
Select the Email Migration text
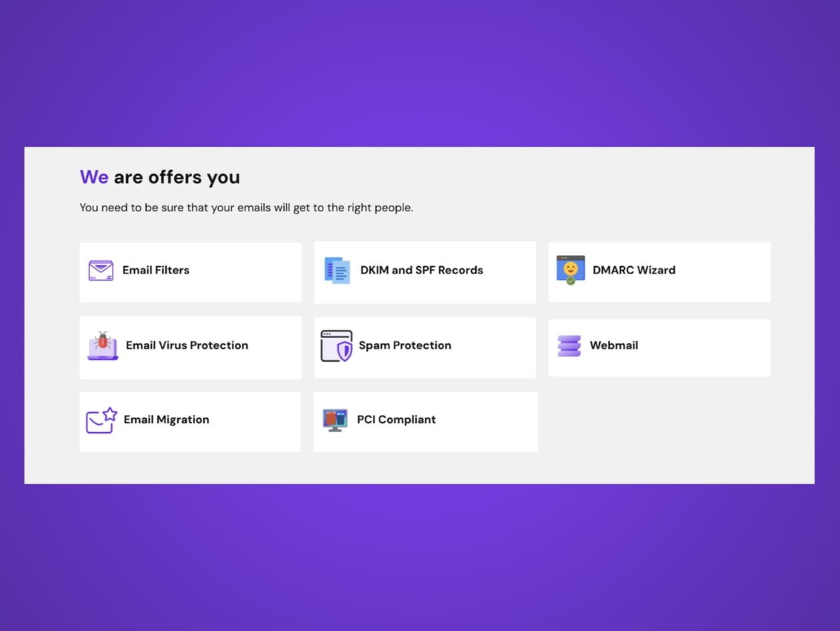point(166,420)
